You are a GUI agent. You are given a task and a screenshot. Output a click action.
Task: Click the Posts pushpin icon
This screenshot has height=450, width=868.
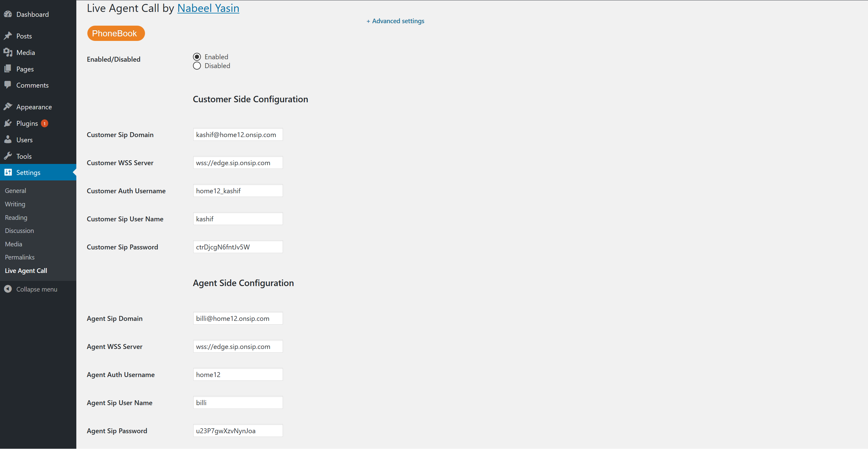point(8,36)
